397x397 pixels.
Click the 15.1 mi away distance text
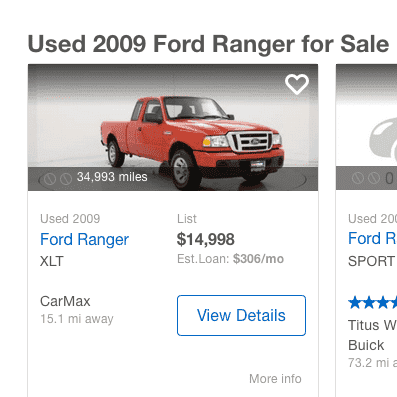click(77, 319)
